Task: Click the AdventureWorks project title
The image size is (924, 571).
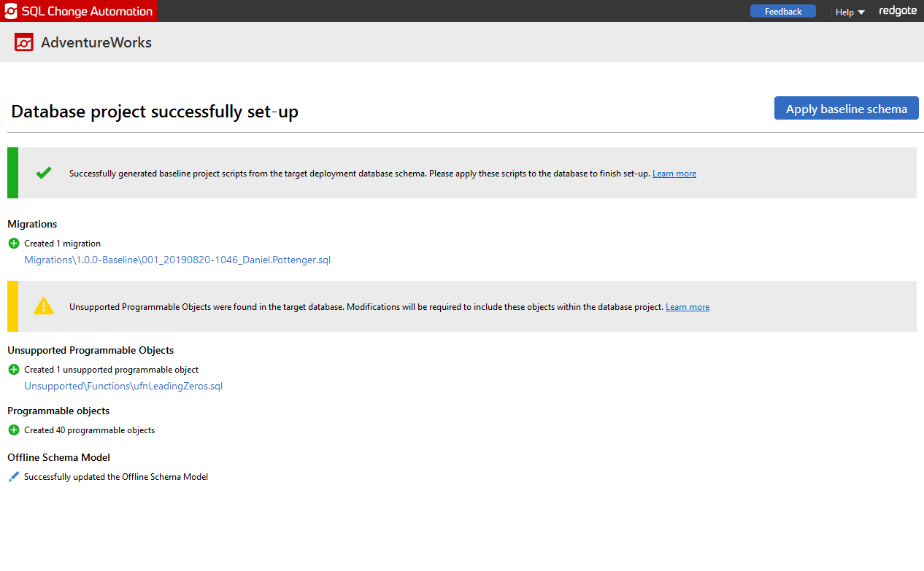Action: coord(96,42)
